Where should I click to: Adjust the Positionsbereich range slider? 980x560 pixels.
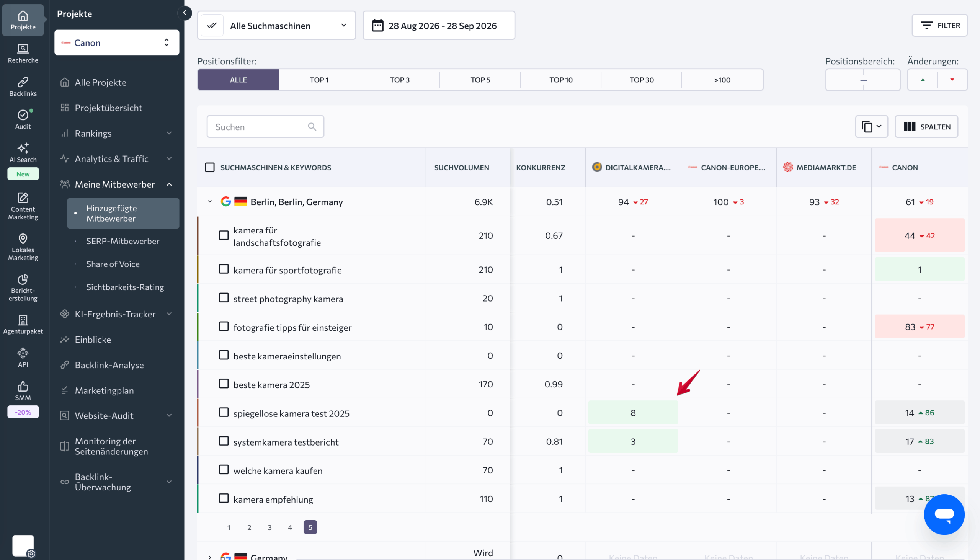tap(863, 80)
